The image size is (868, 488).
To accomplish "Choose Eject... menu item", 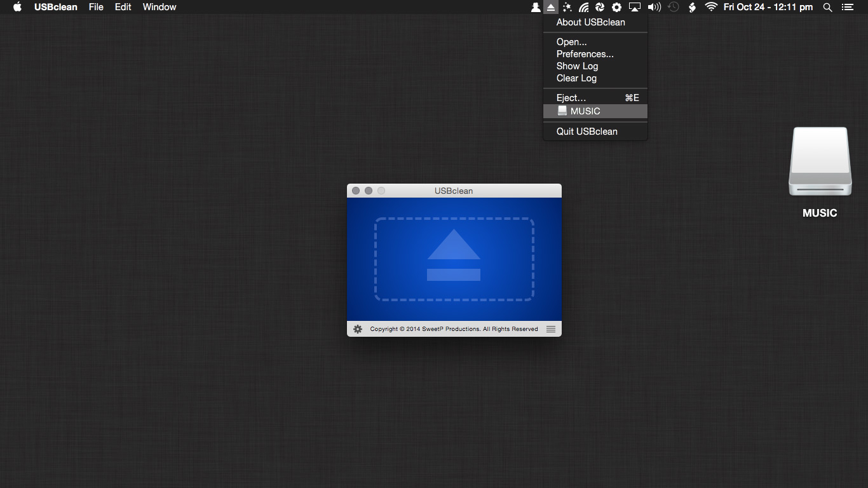I will pyautogui.click(x=595, y=98).
